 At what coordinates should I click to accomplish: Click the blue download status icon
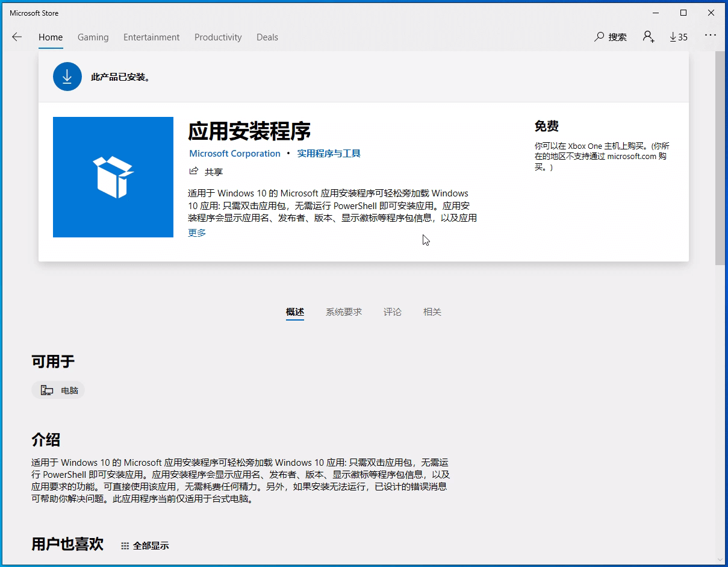67,77
